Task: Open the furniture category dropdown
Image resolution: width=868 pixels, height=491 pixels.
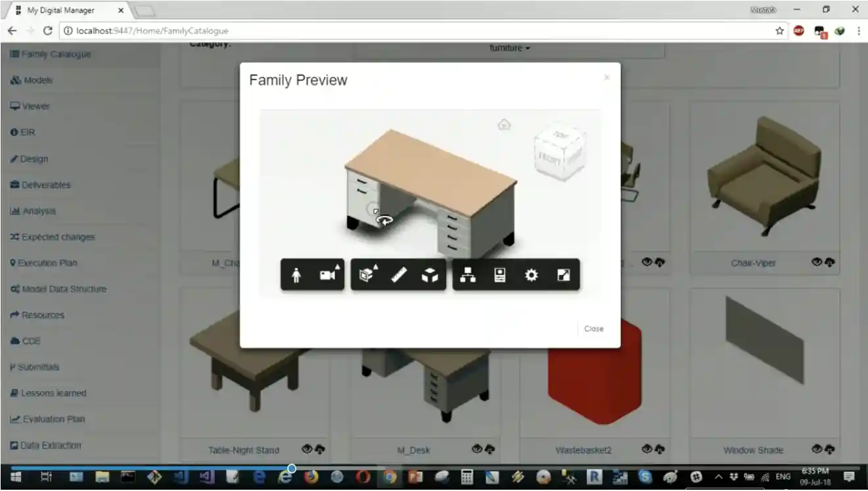Action: coord(509,47)
